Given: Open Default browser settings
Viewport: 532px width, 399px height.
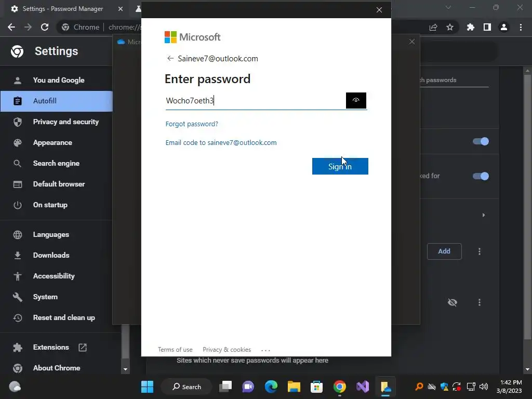Looking at the screenshot, I should click(x=56, y=184).
